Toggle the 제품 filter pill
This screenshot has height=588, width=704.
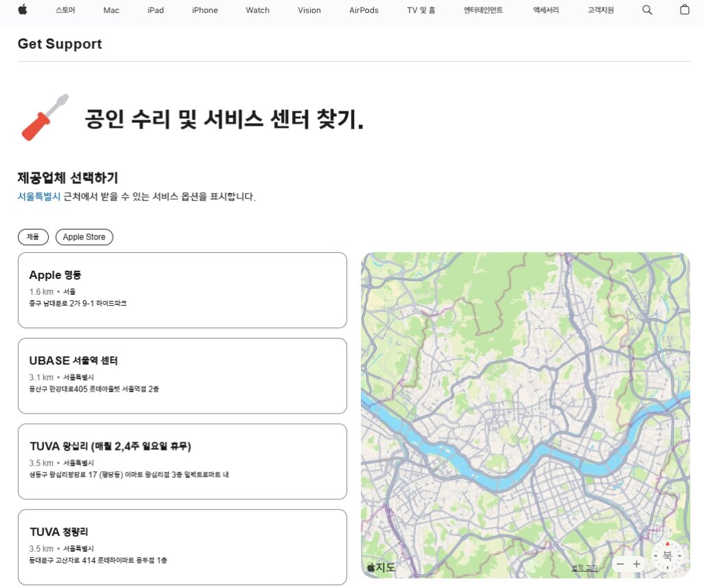[33, 237]
